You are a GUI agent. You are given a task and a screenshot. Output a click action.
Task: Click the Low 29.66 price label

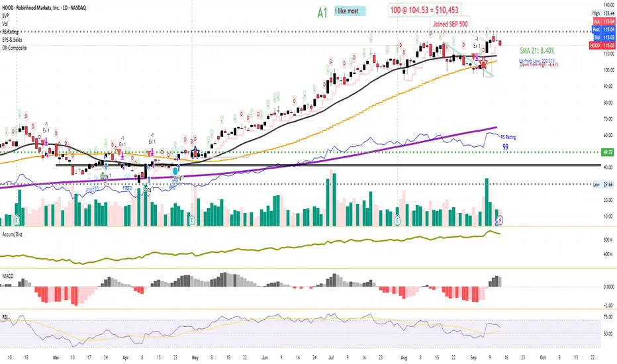603,184
